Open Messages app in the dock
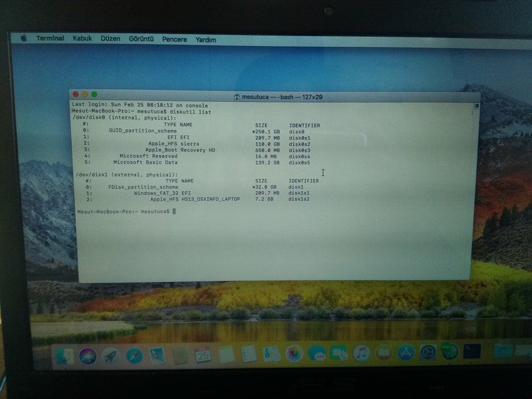The width and height of the screenshot is (532, 399). (316, 353)
